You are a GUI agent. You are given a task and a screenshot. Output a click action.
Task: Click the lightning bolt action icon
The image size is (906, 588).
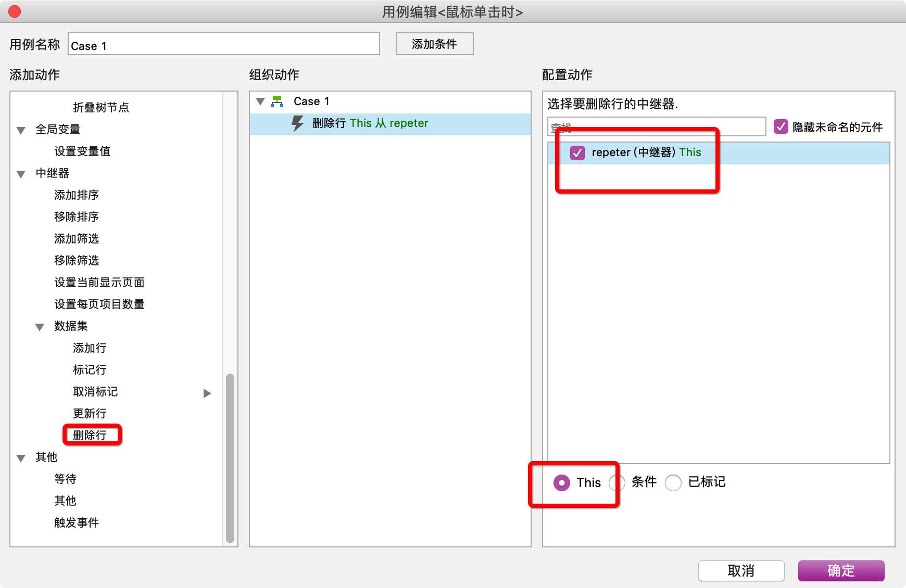tap(297, 123)
